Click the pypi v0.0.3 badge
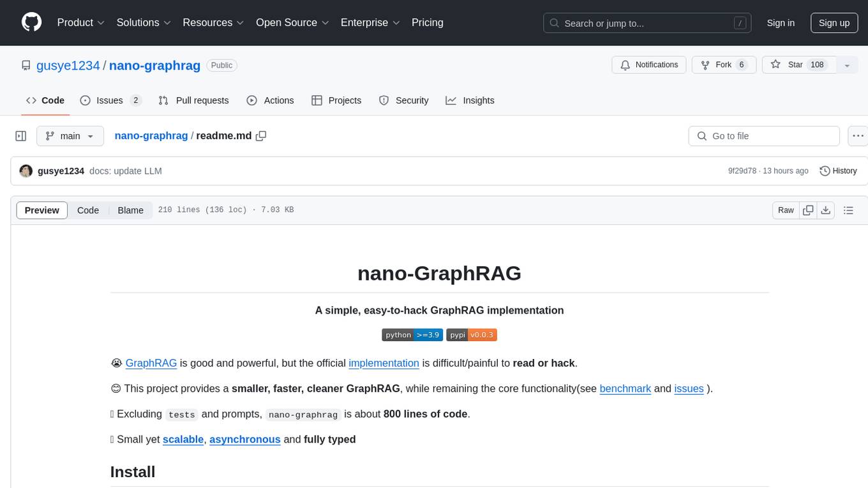 (x=472, y=335)
